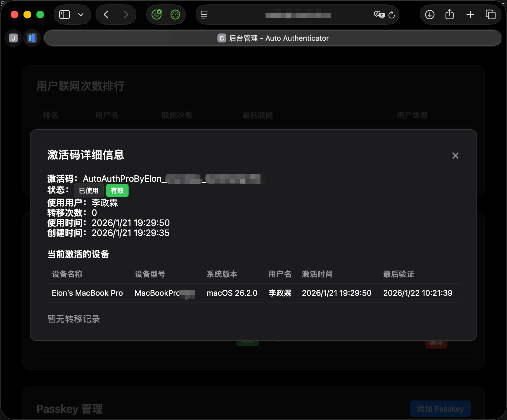Click the 暂无转移记录 text

(x=74, y=319)
